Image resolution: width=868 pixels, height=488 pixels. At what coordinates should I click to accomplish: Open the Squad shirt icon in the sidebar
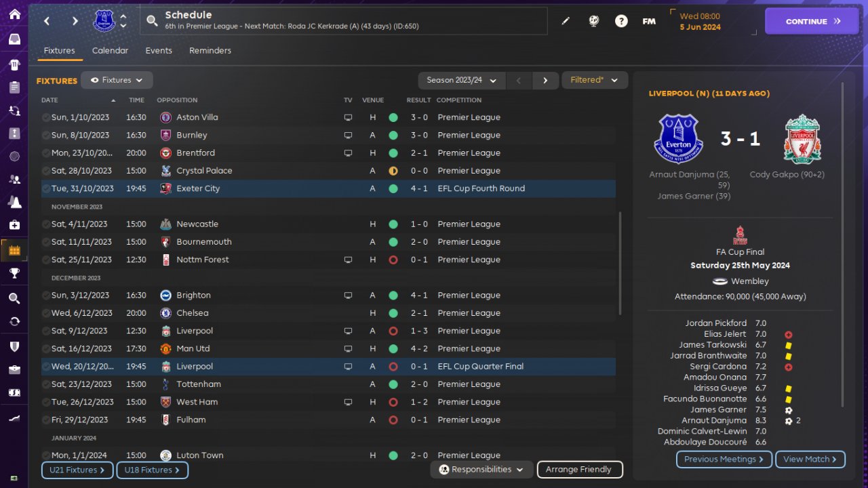[14, 65]
